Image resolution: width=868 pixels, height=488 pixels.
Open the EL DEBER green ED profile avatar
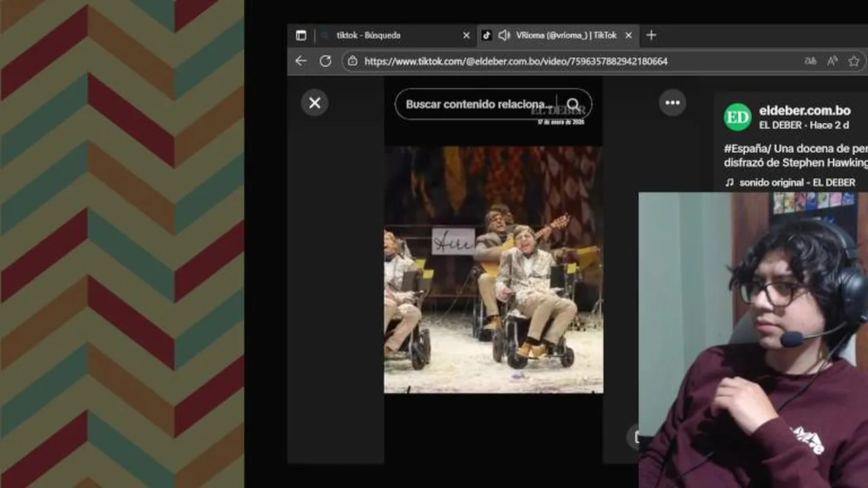pyautogui.click(x=738, y=117)
